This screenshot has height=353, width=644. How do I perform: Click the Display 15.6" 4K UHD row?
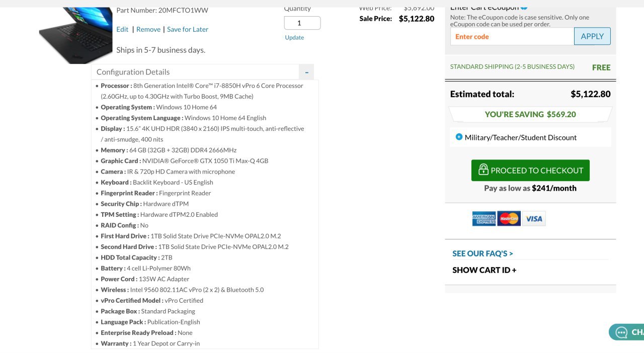pyautogui.click(x=202, y=134)
